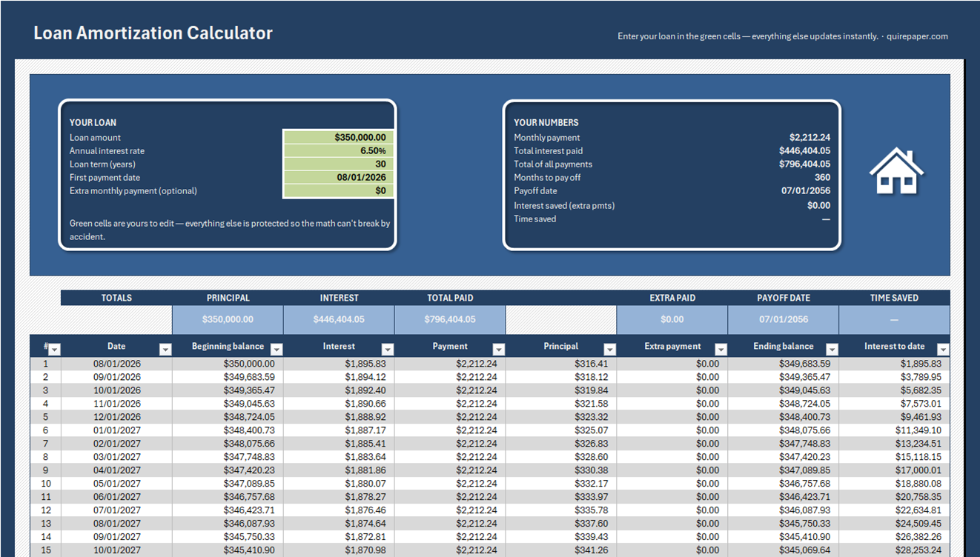Select the First payment date cell 08/01/2026
Viewport: 980px width, 557px height.
(338, 177)
